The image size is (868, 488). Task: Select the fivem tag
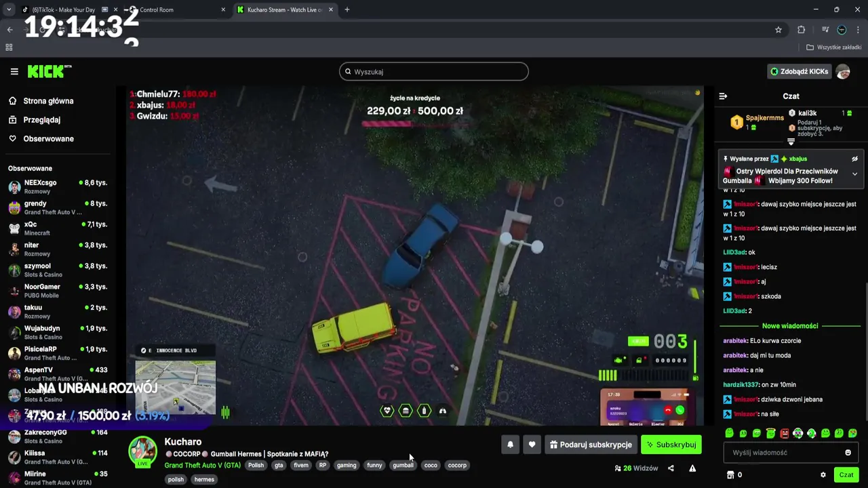tap(301, 466)
